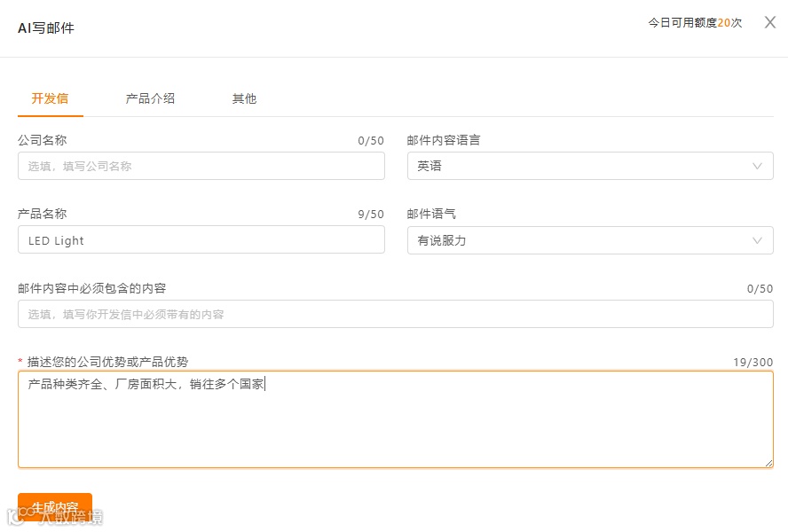Switch to the 开发信 tab
788x532 pixels.
tap(51, 98)
